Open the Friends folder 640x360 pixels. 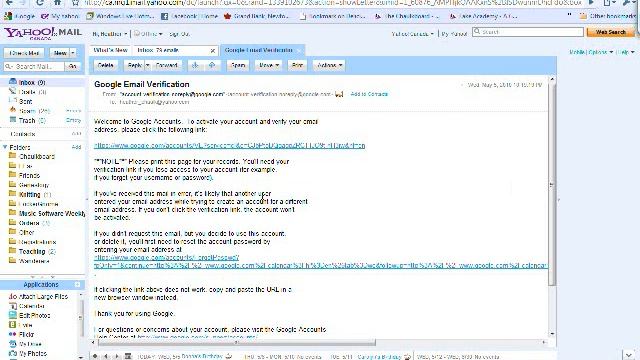(x=24, y=176)
